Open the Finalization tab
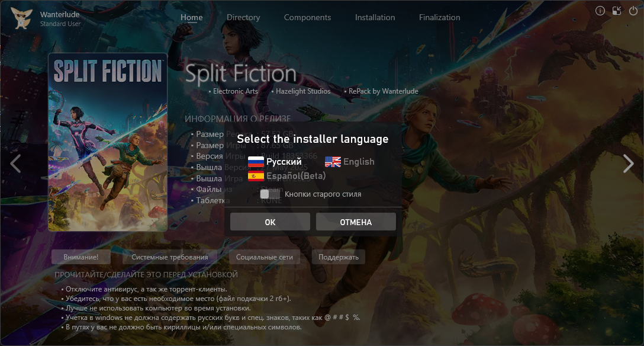 click(x=439, y=17)
